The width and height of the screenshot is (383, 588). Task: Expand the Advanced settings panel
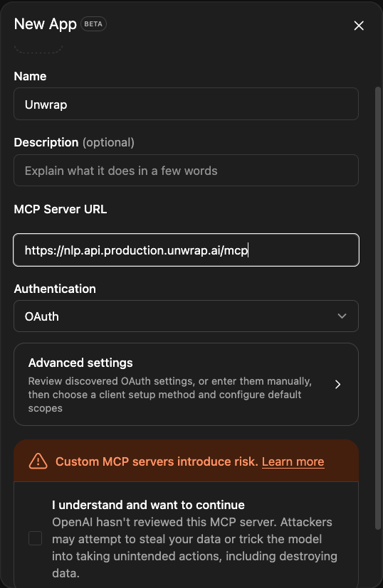tap(187, 385)
